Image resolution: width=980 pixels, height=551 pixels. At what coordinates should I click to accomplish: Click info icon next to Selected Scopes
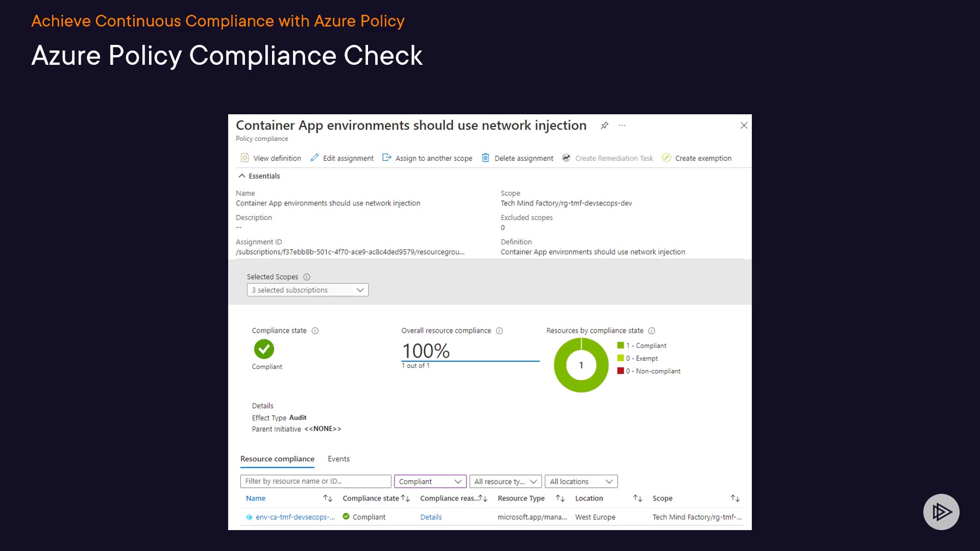[x=307, y=277]
